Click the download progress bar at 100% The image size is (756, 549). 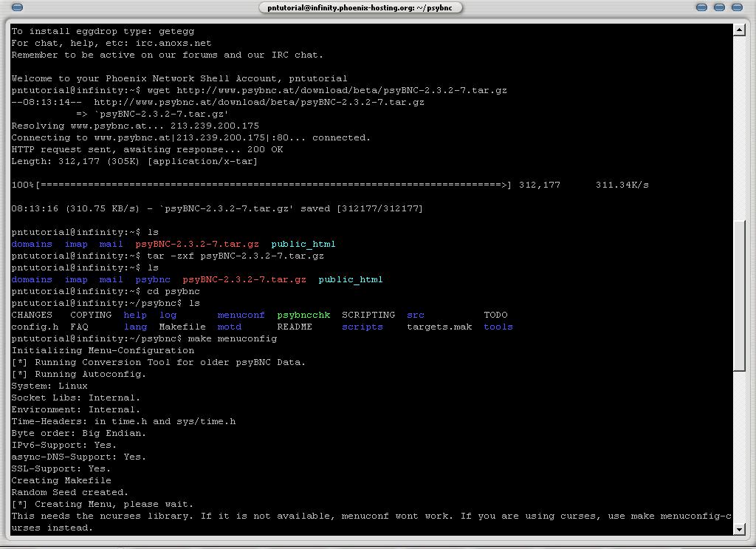[x=273, y=185]
